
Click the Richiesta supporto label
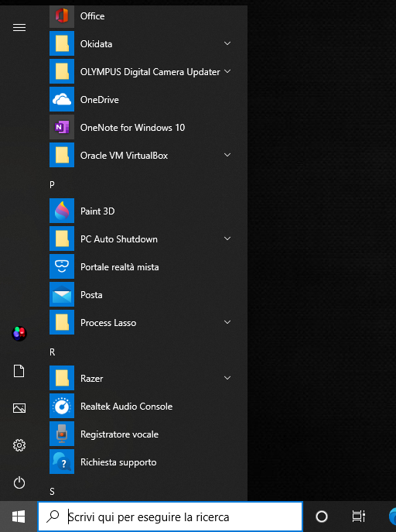[118, 462]
